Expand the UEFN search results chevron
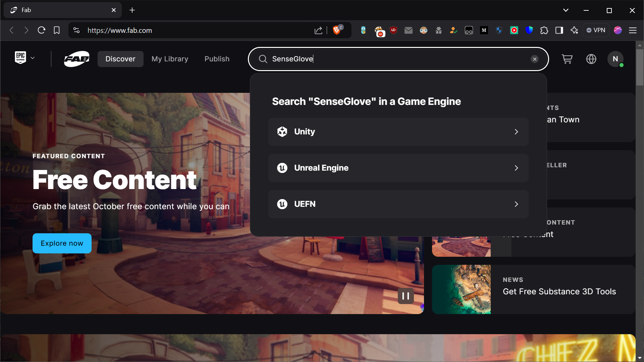The image size is (644, 362). tap(517, 204)
